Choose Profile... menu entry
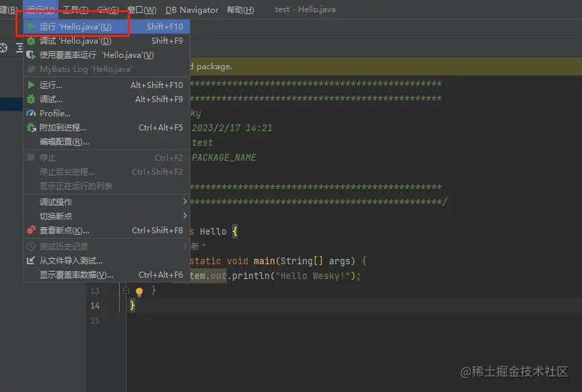The height and width of the screenshot is (392, 582). click(106, 113)
